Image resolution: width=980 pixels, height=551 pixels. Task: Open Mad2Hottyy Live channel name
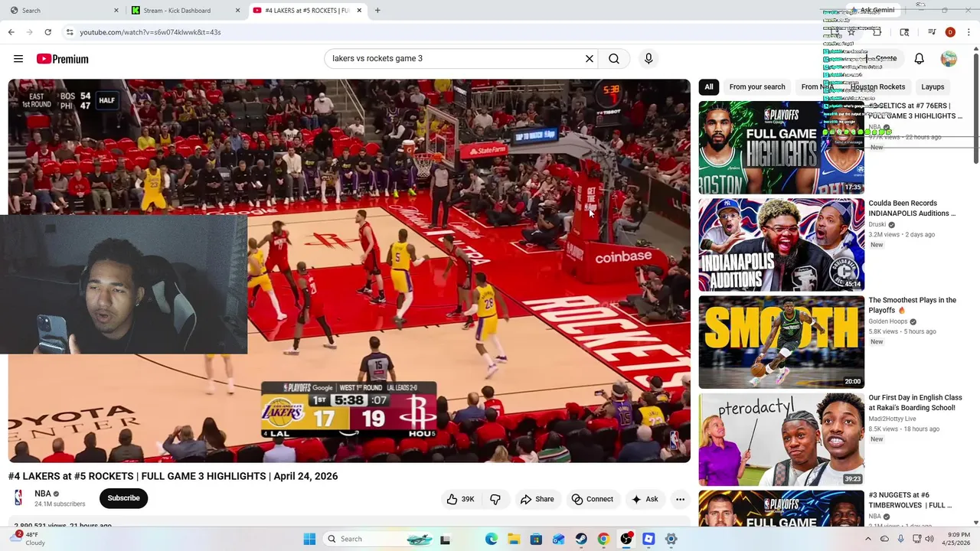[x=892, y=419]
